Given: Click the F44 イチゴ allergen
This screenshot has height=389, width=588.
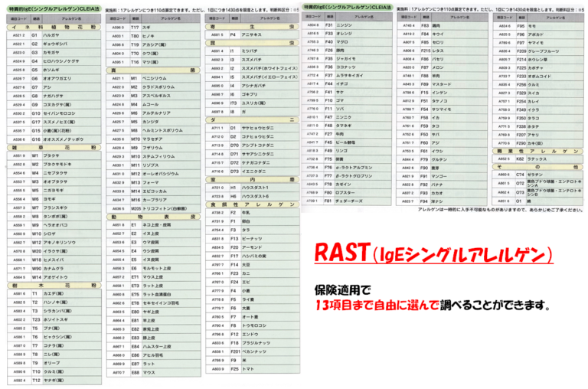Looking at the screenshot, I should pos(347,83).
